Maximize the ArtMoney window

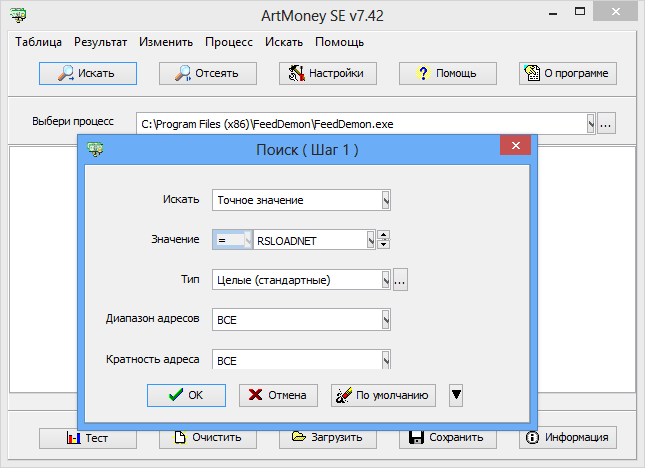580,12
